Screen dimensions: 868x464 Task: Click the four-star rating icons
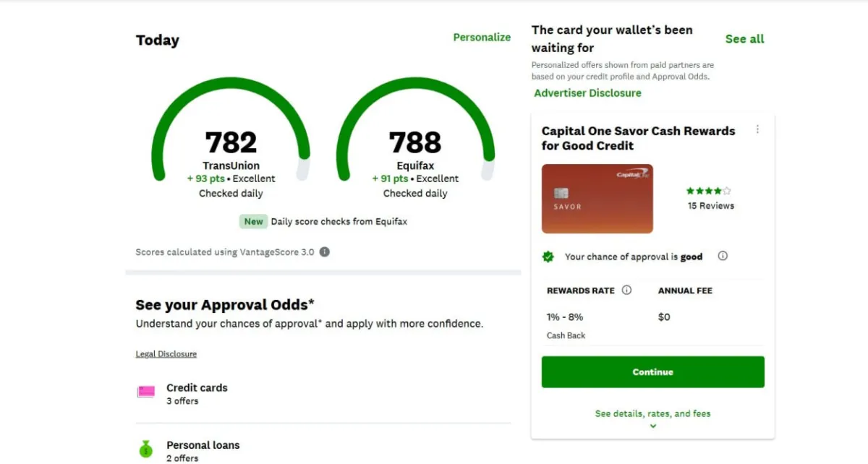tap(708, 192)
